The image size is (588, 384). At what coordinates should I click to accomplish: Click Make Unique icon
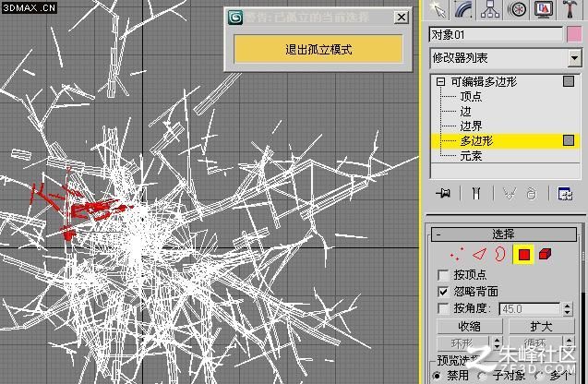[509, 194]
